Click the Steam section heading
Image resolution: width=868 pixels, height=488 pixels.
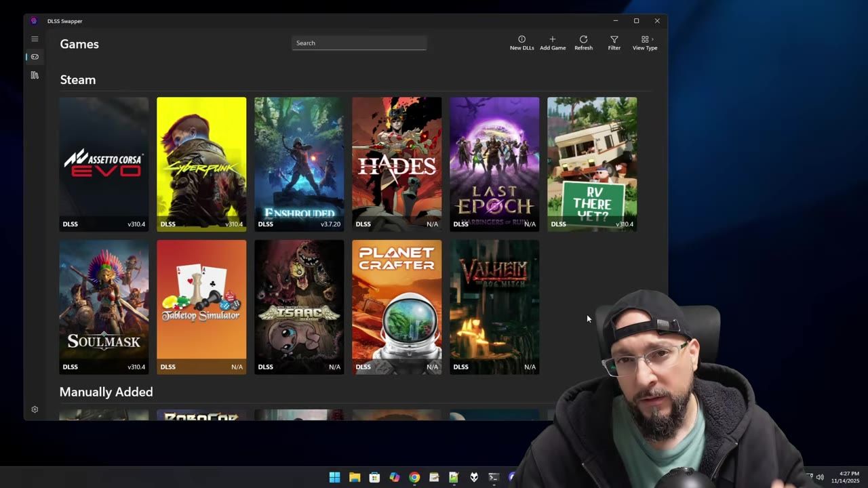(x=78, y=80)
